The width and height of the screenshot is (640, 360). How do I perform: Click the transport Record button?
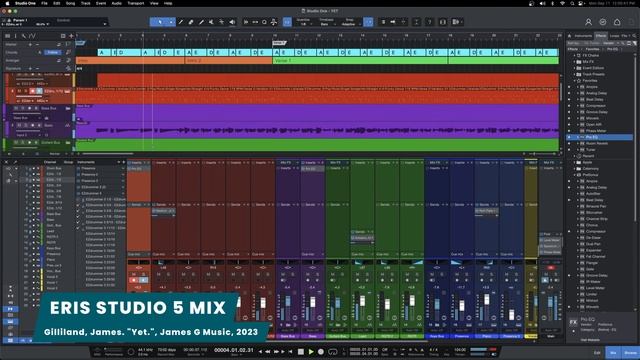[321, 351]
